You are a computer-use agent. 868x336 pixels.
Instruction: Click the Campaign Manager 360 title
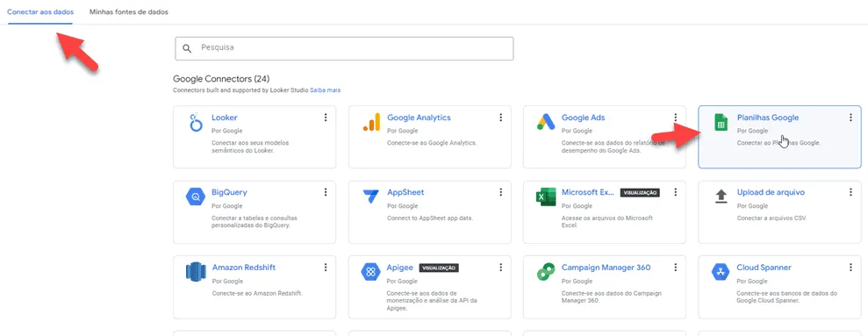[606, 268]
